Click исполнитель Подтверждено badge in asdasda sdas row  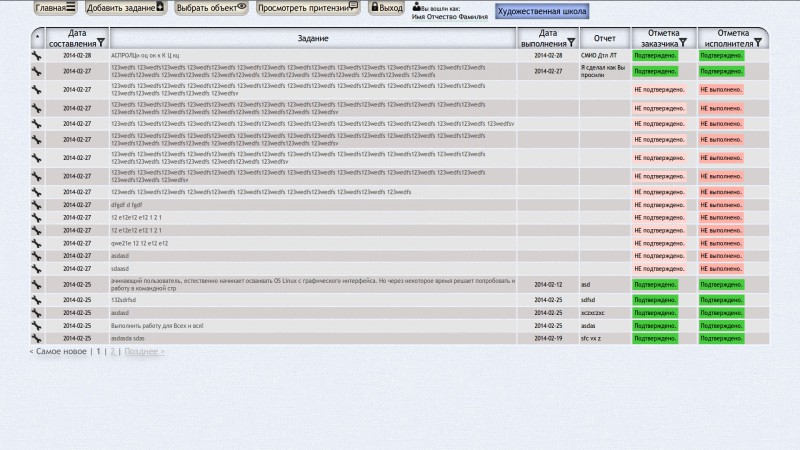(x=721, y=338)
